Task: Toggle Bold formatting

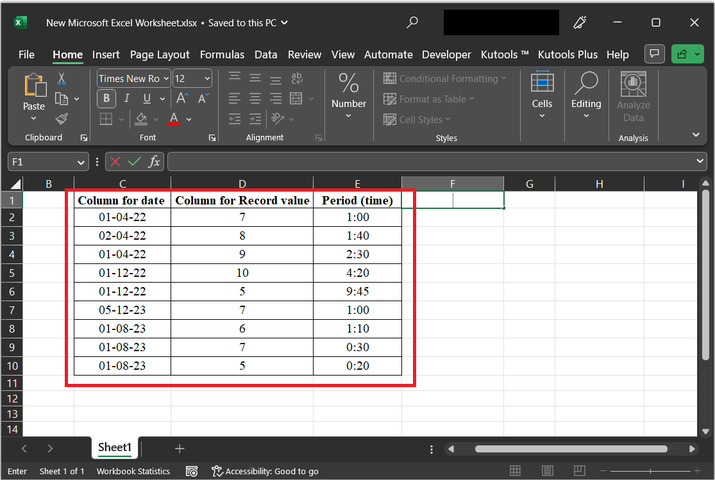Action: (106, 98)
